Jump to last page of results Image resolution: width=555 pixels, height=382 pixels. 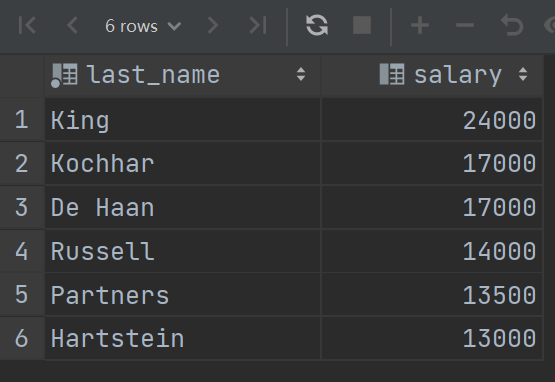pyautogui.click(x=258, y=25)
